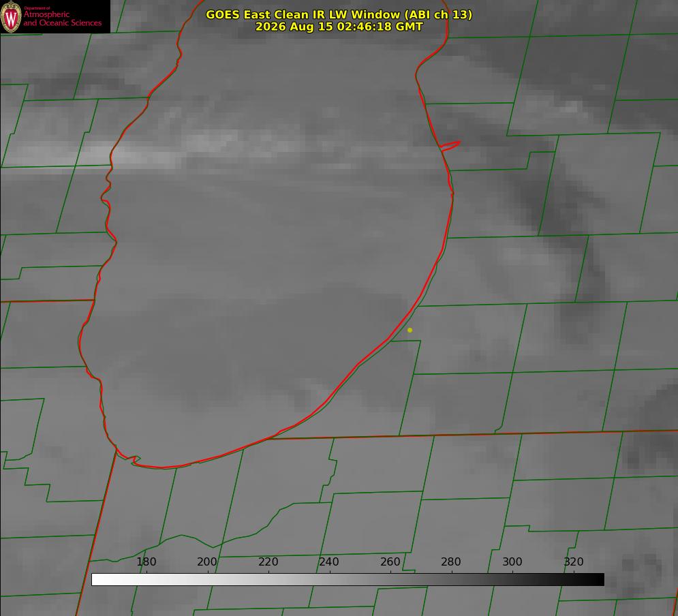Click the 320 tick label on the colorbar
678x616 pixels.
tap(574, 562)
